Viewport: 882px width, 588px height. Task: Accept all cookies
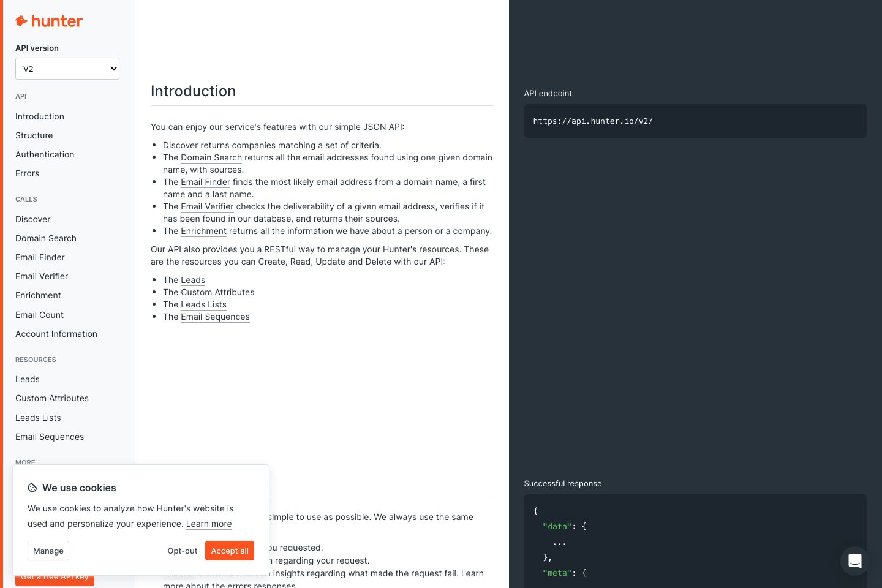click(x=229, y=551)
